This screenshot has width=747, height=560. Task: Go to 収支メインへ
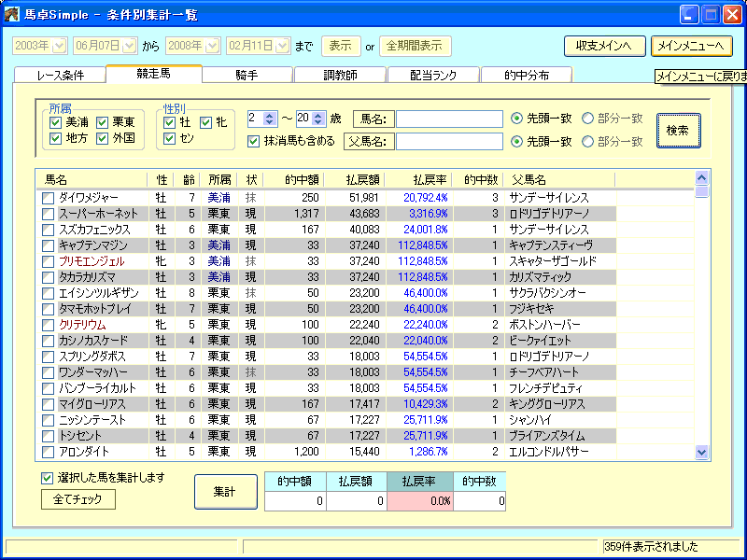(604, 46)
